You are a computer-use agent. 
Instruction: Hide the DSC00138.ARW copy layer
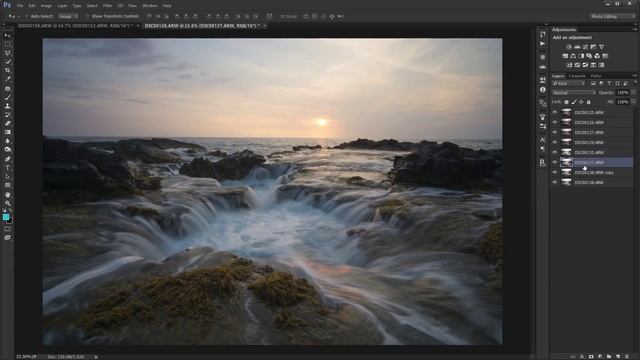554,172
